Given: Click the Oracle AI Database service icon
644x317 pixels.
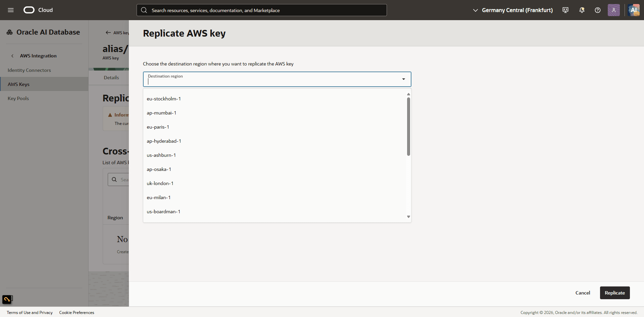Looking at the screenshot, I should 10,32.
